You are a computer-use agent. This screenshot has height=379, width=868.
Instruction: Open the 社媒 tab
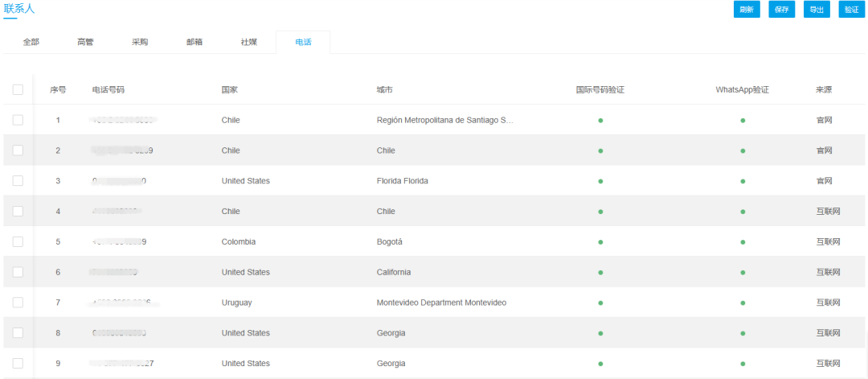pos(249,42)
